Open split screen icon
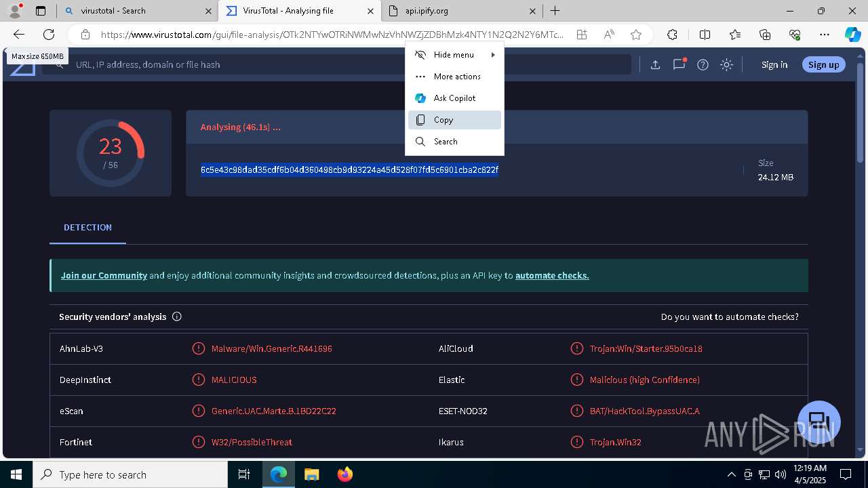 [705, 35]
